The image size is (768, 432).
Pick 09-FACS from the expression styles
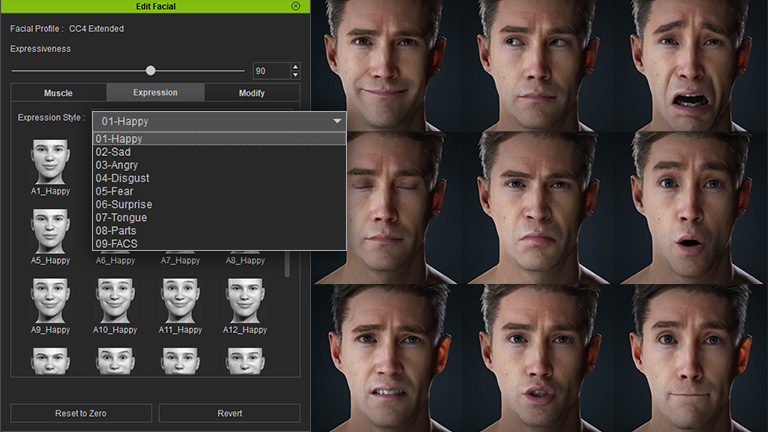117,243
